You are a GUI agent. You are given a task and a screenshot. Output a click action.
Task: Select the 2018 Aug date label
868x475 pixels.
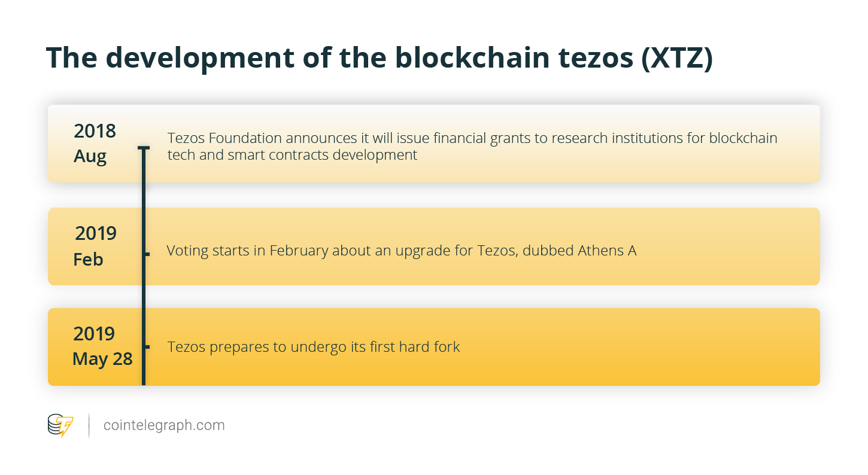(94, 144)
